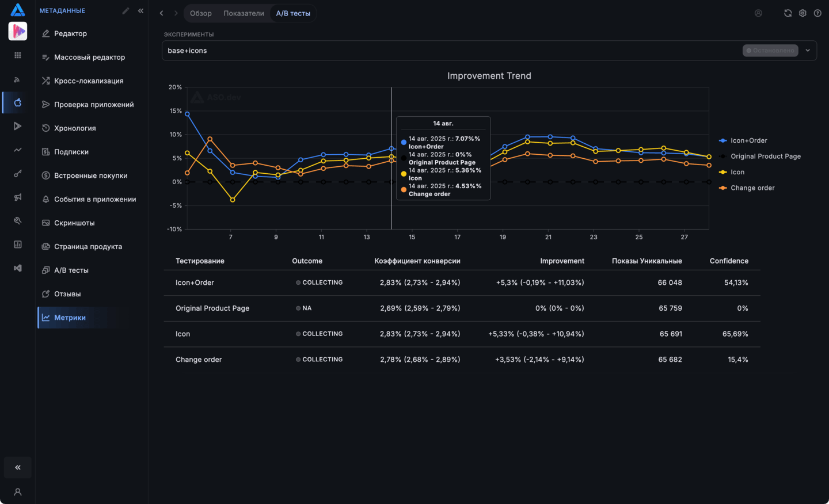The height and width of the screenshot is (504, 829).
Task: Click the refresh icon in top bar
Action: coord(788,13)
